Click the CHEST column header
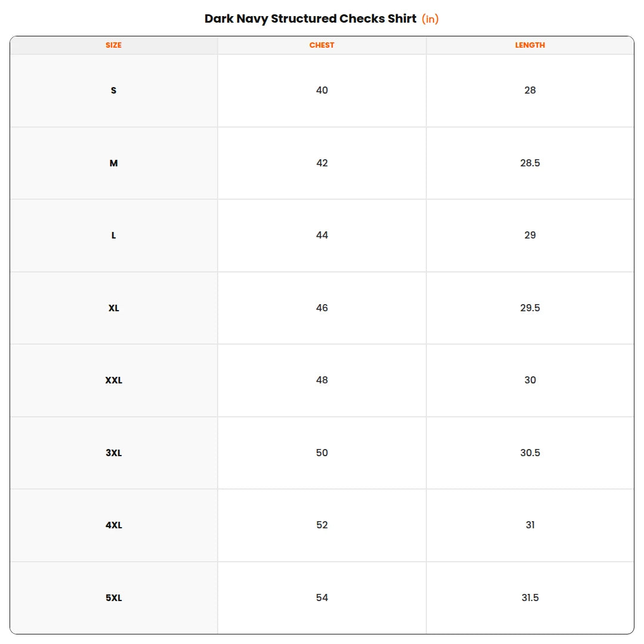 (321, 45)
